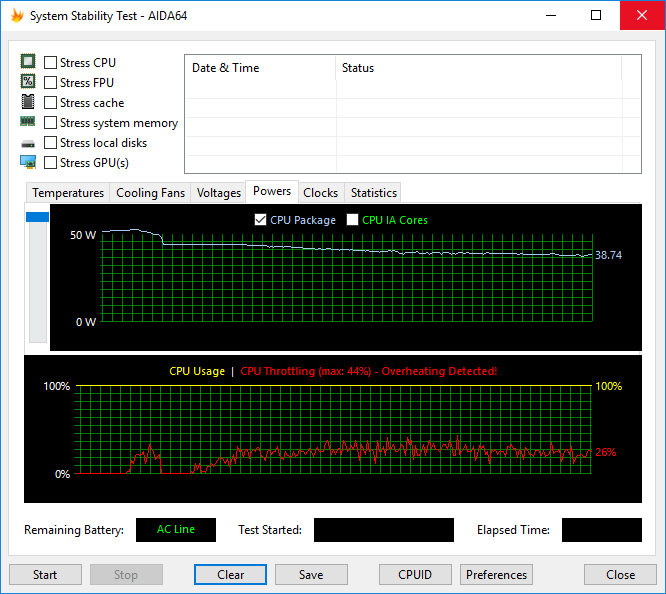Enable the Stress CPU checkbox

51,62
